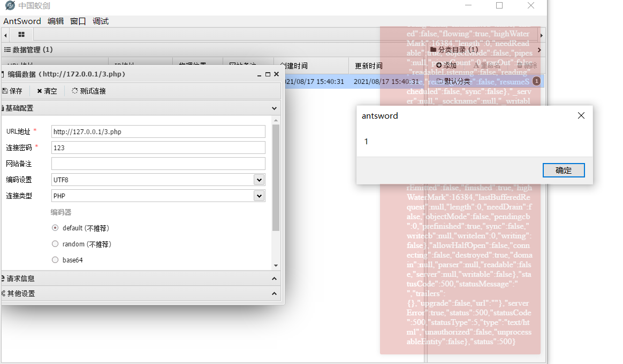The width and height of the screenshot is (623, 364).
Task: Click the 默认分类 count badge
Action: pos(536,81)
